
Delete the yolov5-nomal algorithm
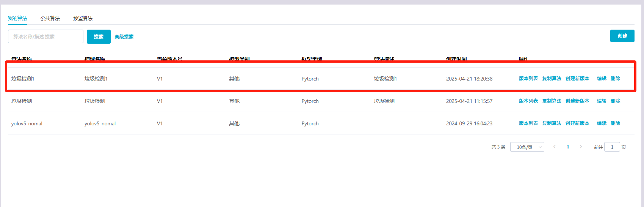point(615,123)
